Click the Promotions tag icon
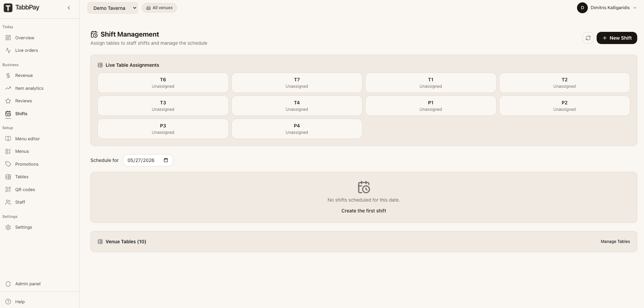644x308 pixels. (8, 164)
